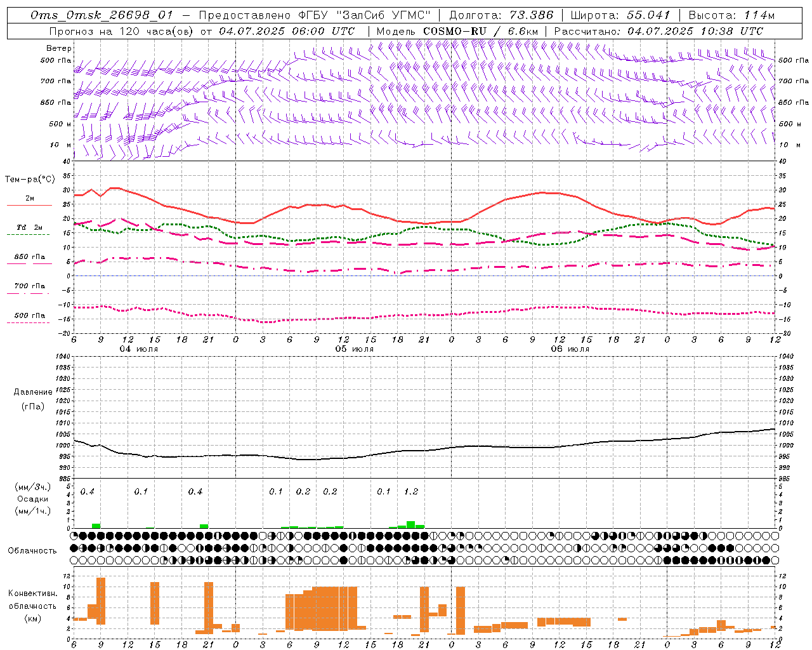Click the red "2м" temperature legend entry
Image resolution: width=812 pixels, height=650 pixels.
click(30, 199)
